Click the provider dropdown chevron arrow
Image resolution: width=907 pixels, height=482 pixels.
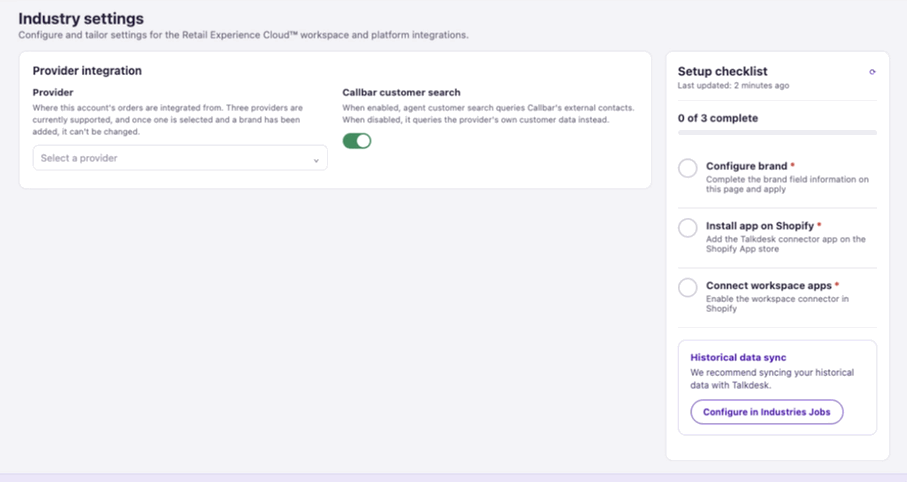tap(316, 160)
